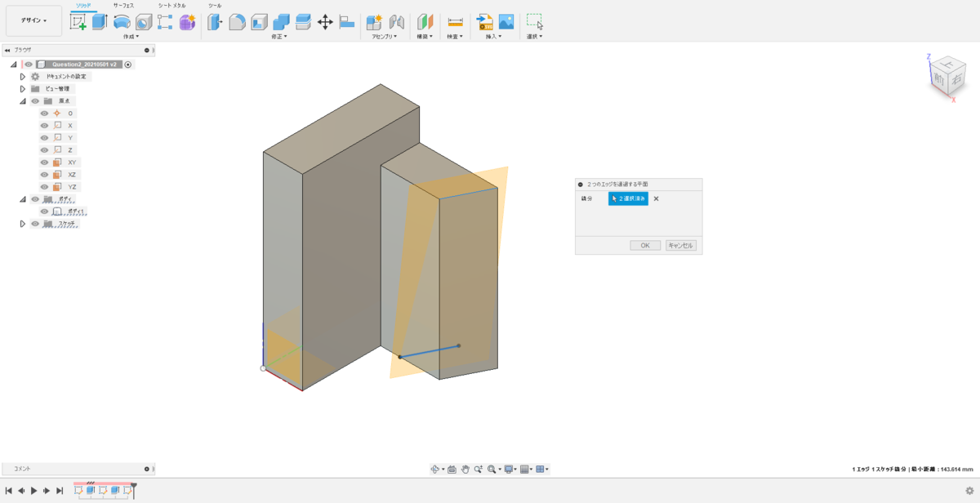This screenshot has height=503, width=980.
Task: Expand ドキュメントの設定 node
Action: click(23, 77)
